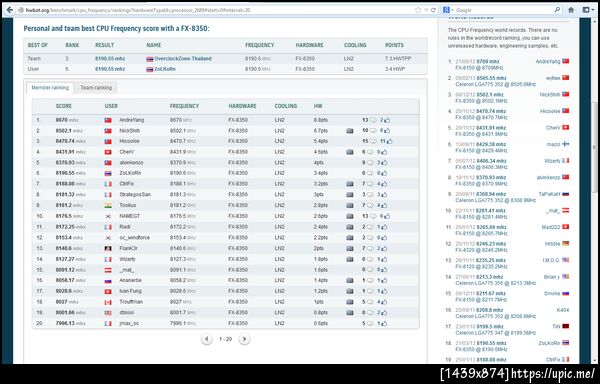This screenshot has width=600, height=384.
Task: Open wytiwx in world records list
Action: [553, 78]
